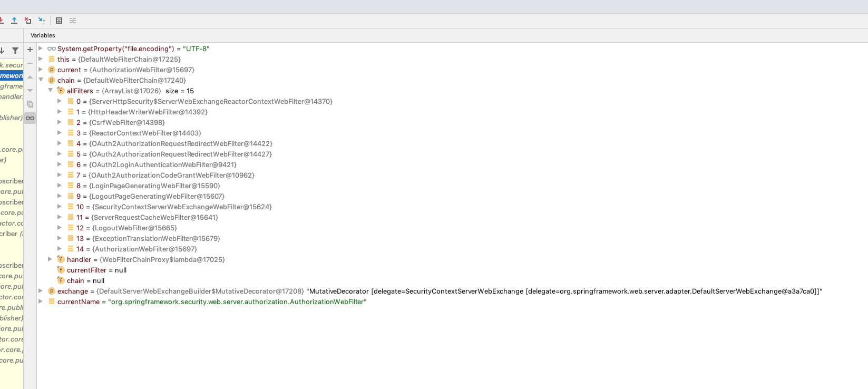Screen dimensions: 868x389
Task: Click the 'f' field icon beside allFilters
Action: [61, 91]
